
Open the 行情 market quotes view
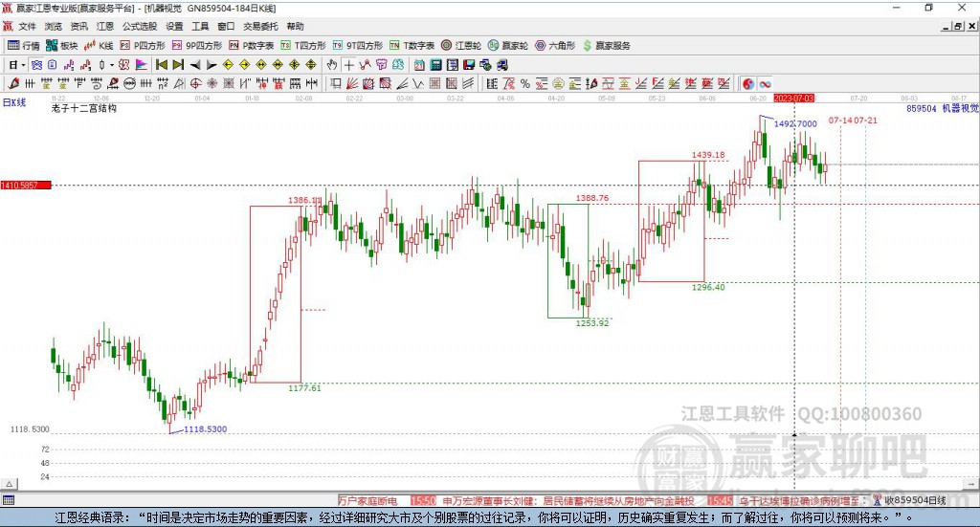pyautogui.click(x=24, y=46)
